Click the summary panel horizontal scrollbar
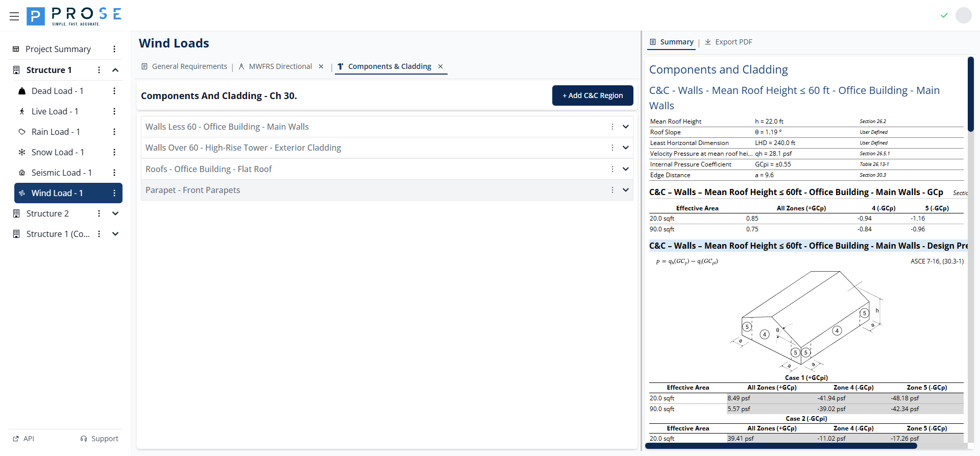The image size is (980, 456). (x=781, y=446)
